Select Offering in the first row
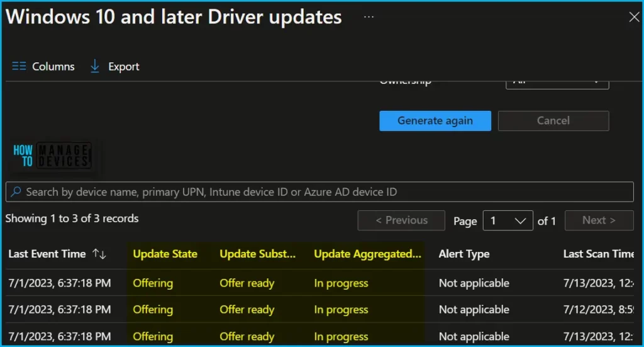Viewport: 644px width, 347px height. point(153,283)
